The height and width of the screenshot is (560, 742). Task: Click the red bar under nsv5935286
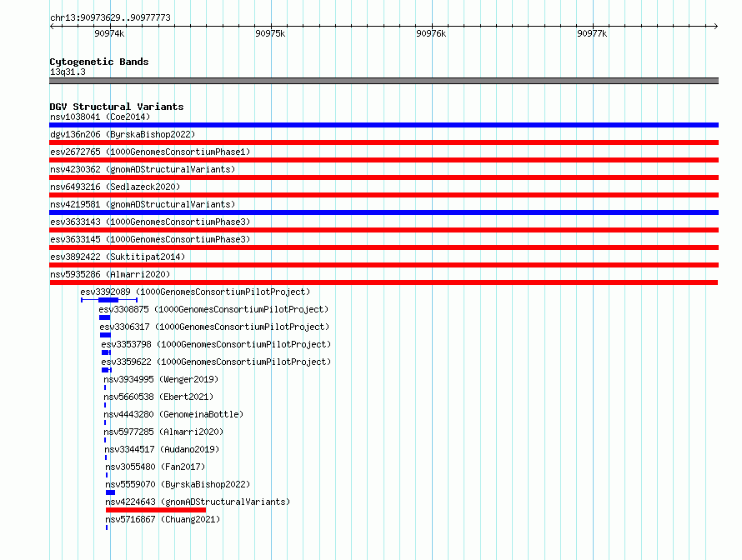[x=384, y=282]
